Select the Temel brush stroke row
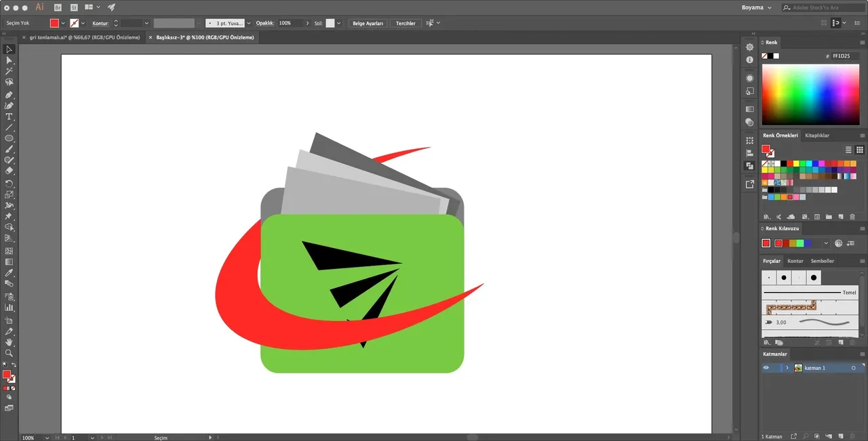 [x=810, y=293]
